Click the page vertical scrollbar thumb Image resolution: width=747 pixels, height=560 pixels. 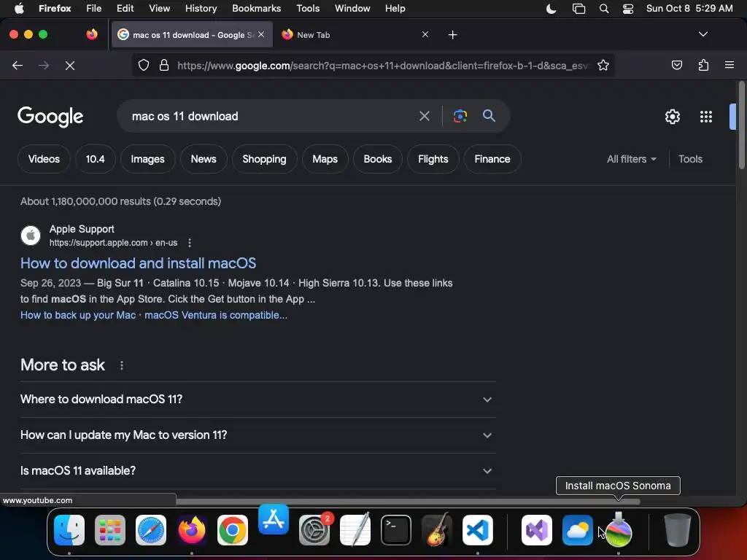[x=741, y=125]
